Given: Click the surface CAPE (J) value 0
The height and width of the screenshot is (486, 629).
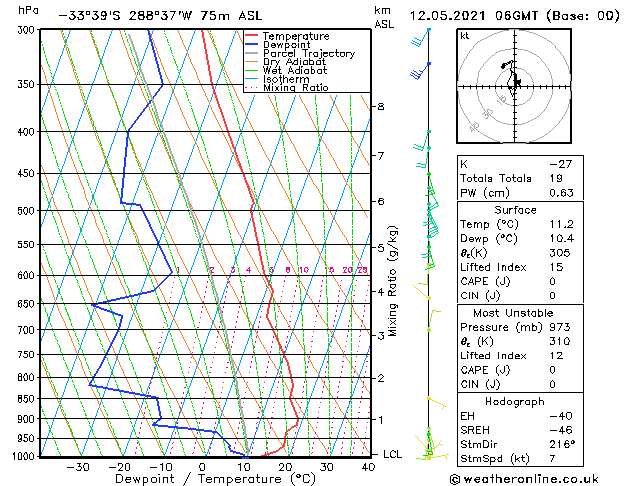Looking at the screenshot, I should tap(552, 281).
